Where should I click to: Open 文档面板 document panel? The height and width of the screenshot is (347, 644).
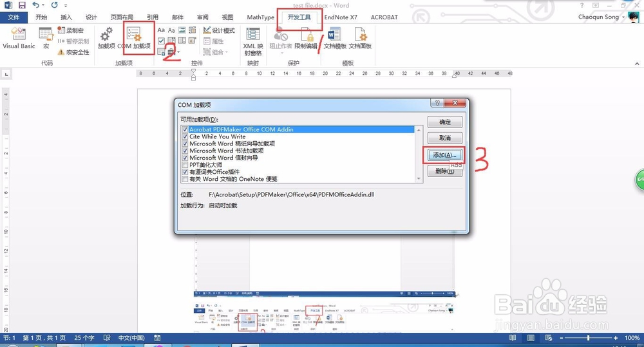(x=360, y=39)
